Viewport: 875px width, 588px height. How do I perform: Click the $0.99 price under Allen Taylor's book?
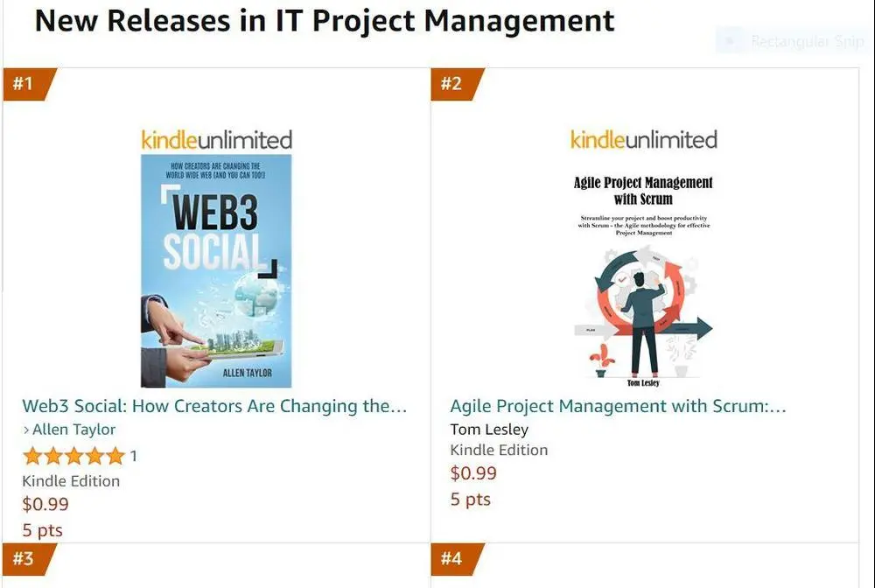(x=45, y=504)
